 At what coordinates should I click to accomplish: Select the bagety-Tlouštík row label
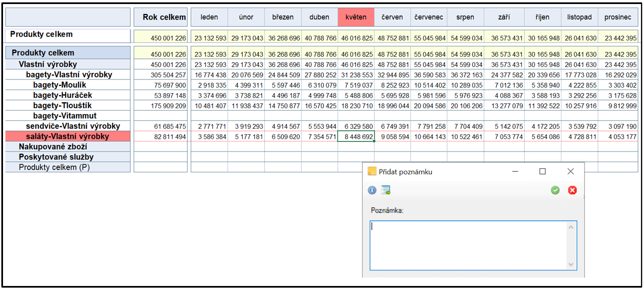68,105
